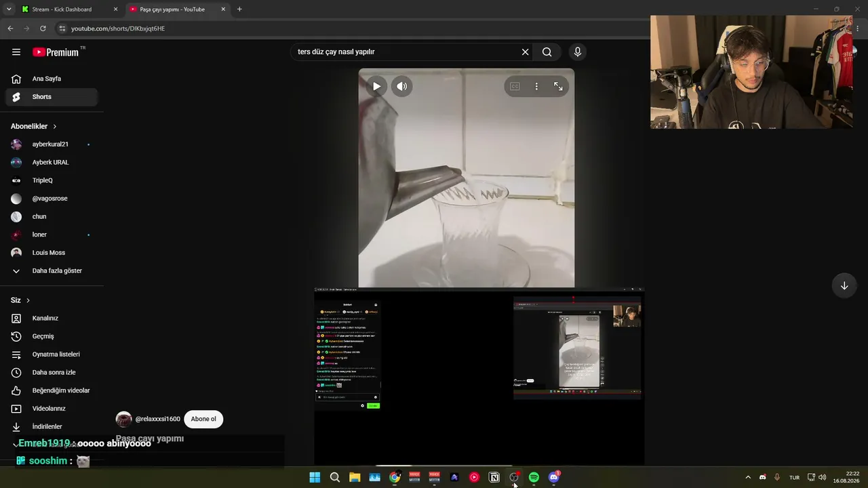868x488 pixels.
Task: Open Kanalınız in the sidebar
Action: coord(52,319)
